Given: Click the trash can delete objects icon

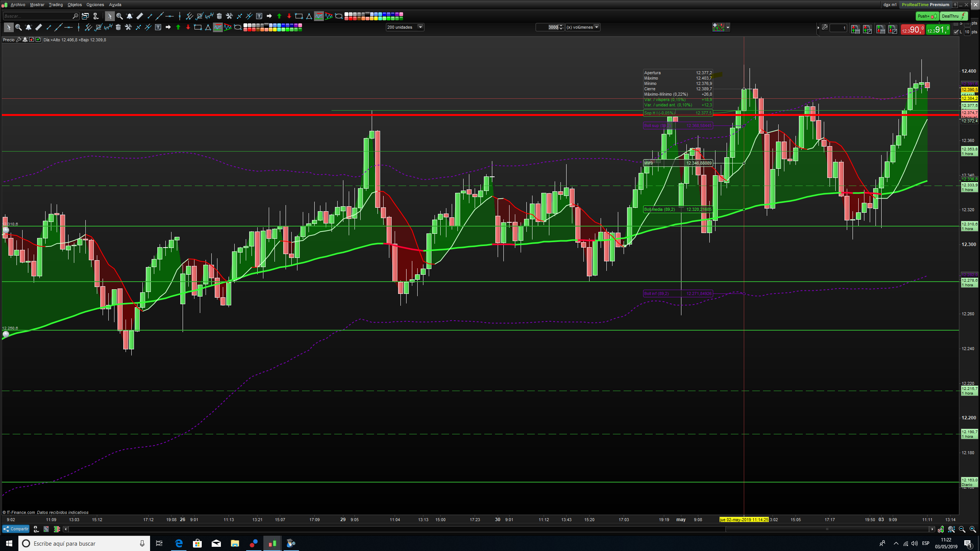Looking at the screenshot, I should coord(118,27).
